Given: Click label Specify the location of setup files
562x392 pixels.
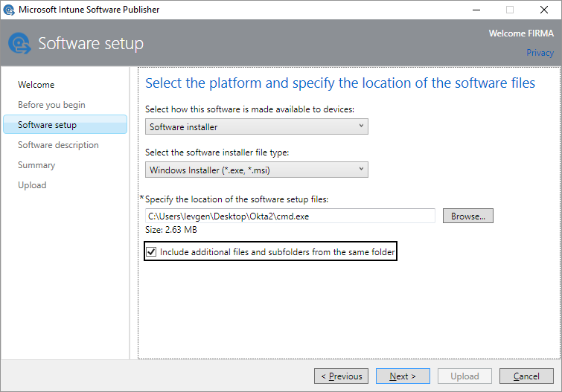Looking at the screenshot, I should 237,199.
